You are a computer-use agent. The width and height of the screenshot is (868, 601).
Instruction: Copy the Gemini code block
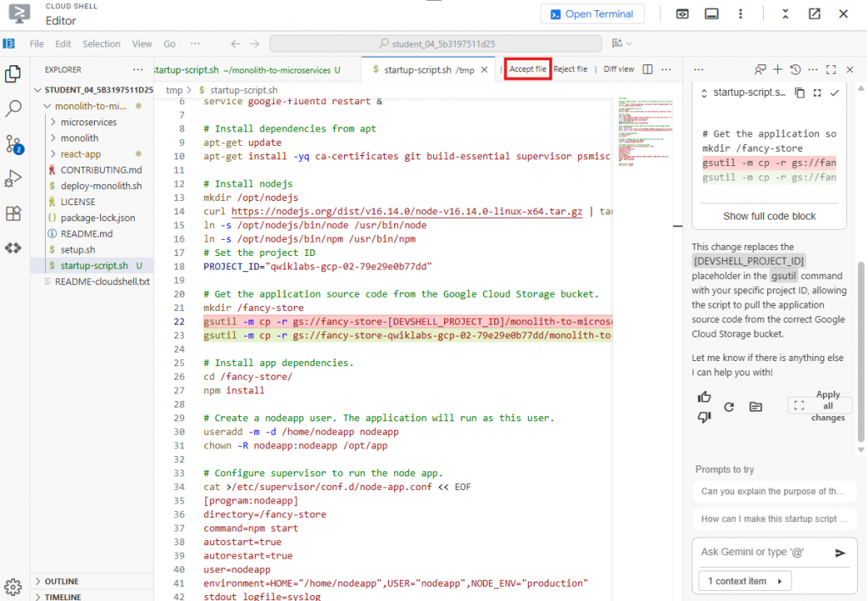799,93
